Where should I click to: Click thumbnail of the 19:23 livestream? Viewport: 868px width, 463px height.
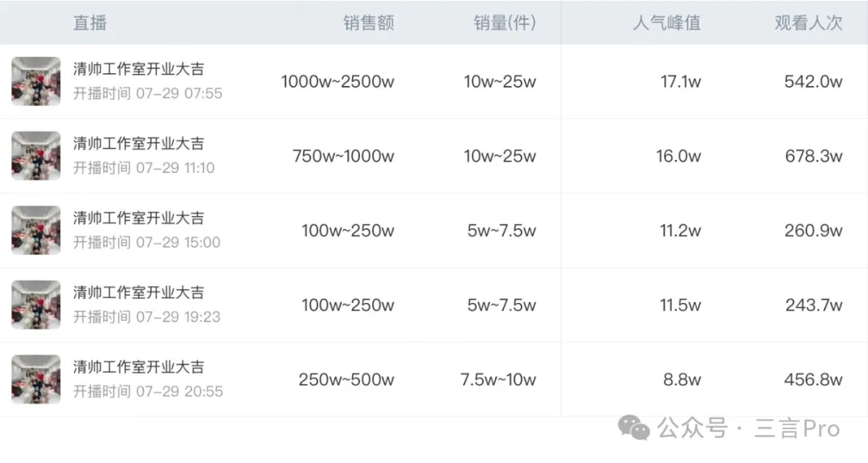click(x=35, y=305)
